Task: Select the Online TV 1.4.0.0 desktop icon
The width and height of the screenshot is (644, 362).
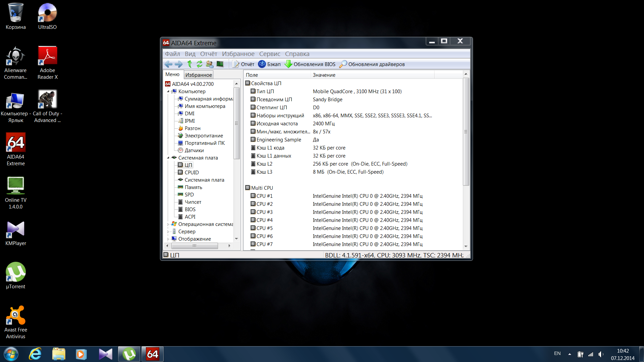Action: click(15, 192)
